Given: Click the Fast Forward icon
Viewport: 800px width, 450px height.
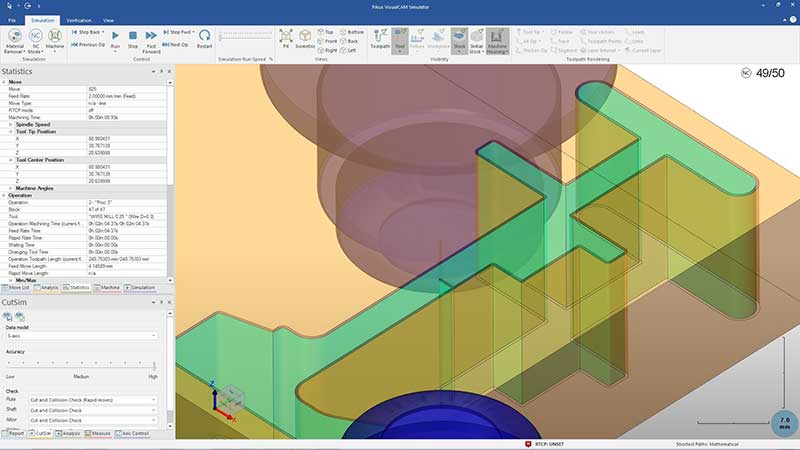Looking at the screenshot, I should [x=150, y=40].
